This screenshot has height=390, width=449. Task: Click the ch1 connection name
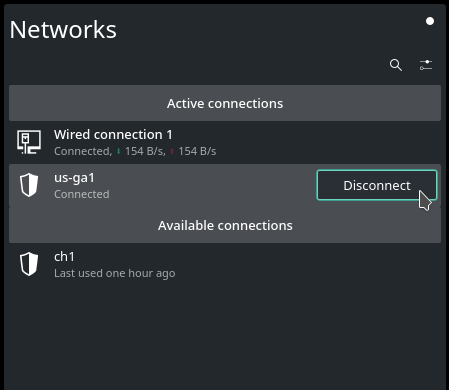(x=64, y=257)
